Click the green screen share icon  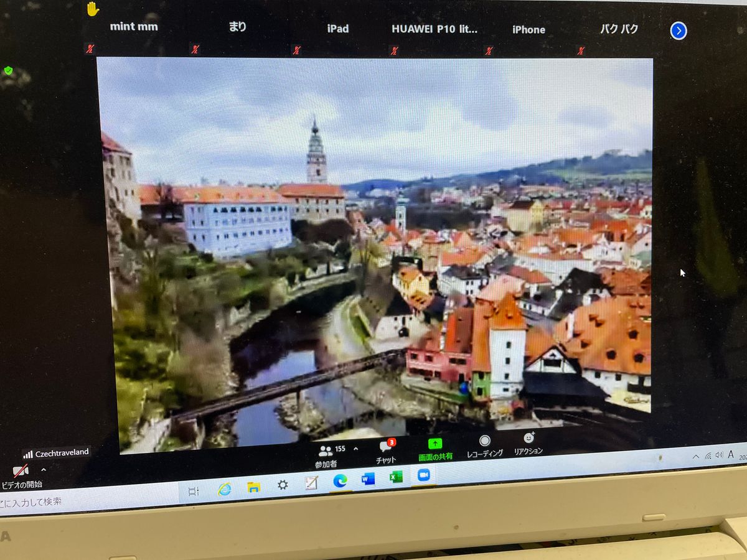[435, 444]
